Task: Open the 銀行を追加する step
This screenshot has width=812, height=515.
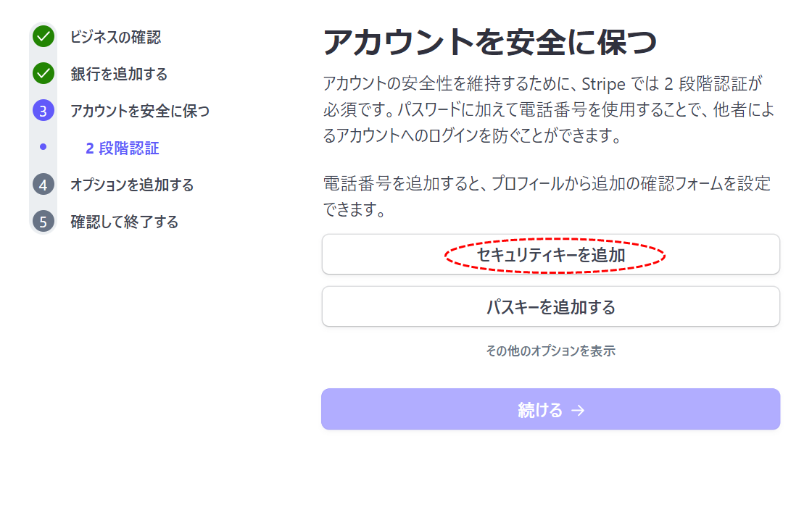Action: [119, 74]
